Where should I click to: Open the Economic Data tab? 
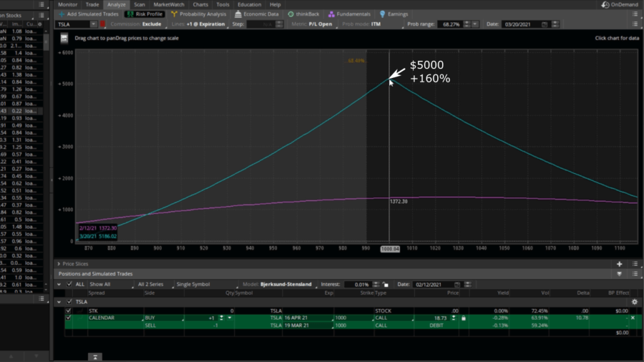tap(257, 14)
